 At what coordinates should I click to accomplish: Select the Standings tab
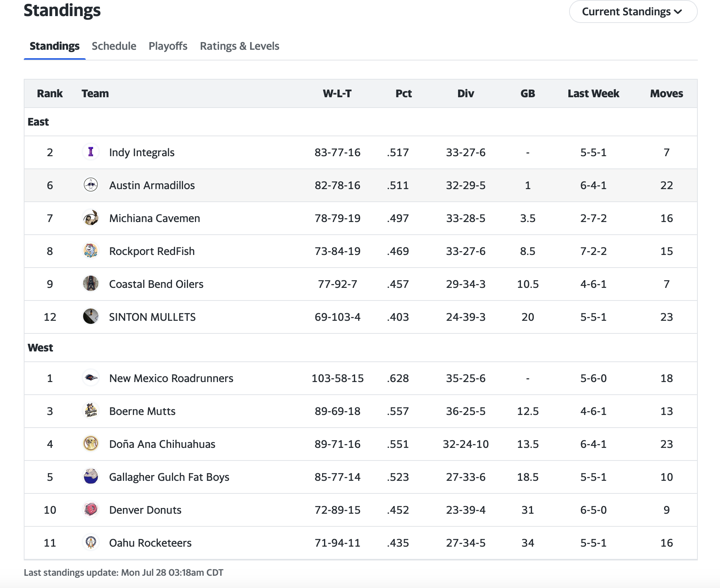point(54,46)
